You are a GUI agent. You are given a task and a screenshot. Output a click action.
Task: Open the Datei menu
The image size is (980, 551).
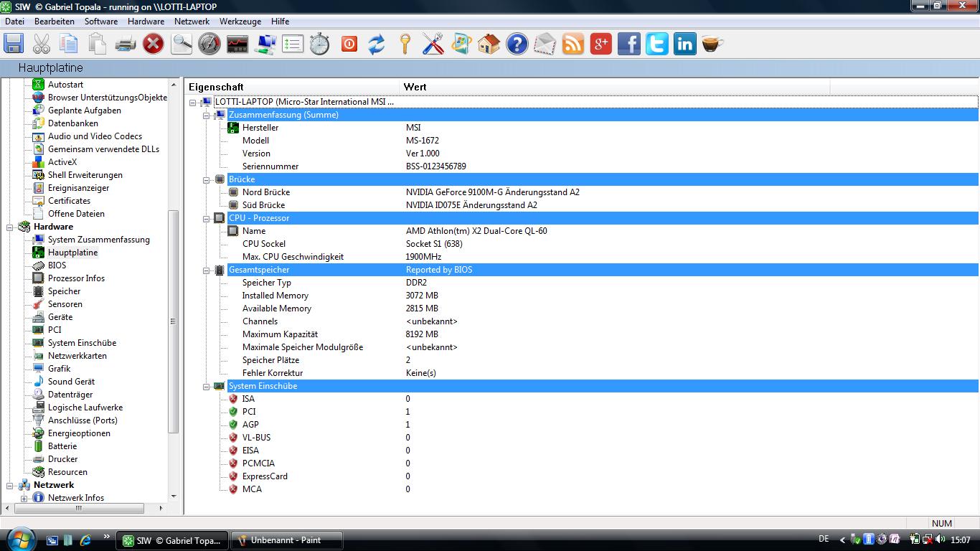[14, 22]
